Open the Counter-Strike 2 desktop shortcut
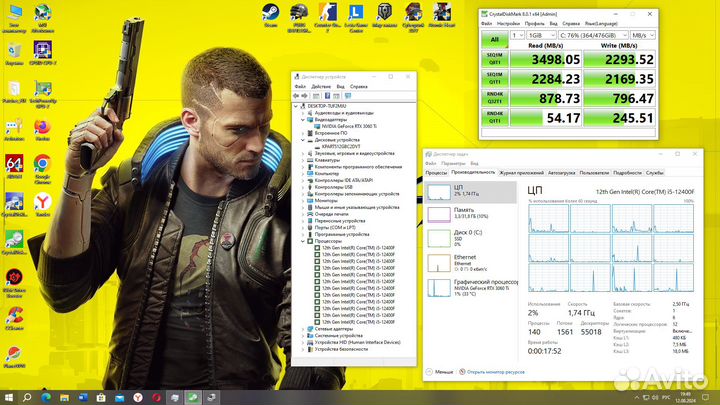 (327, 17)
